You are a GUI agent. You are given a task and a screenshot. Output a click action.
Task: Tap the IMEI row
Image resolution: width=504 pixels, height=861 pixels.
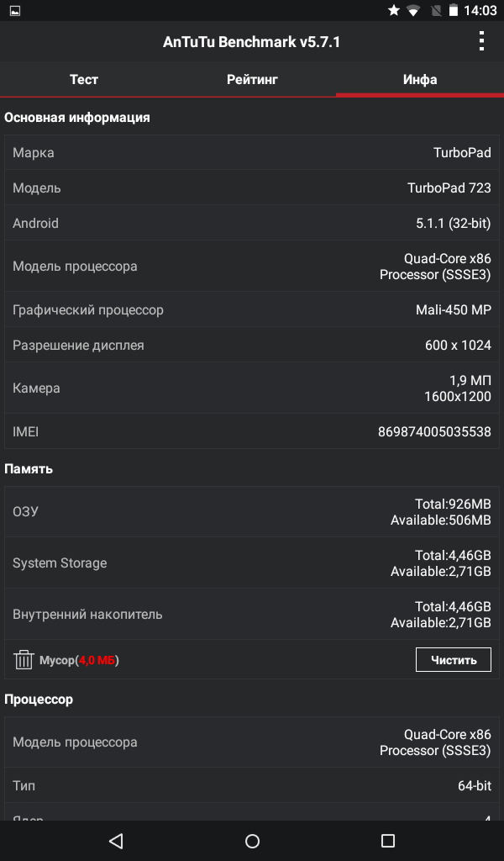[x=252, y=432]
